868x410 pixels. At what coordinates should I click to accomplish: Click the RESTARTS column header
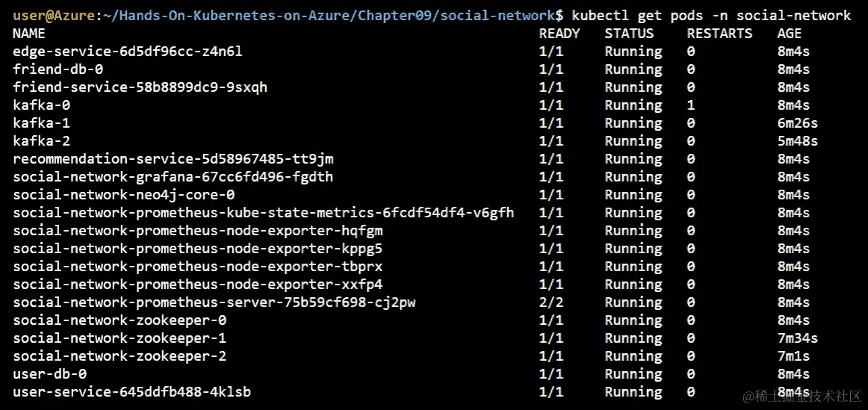[719, 34]
